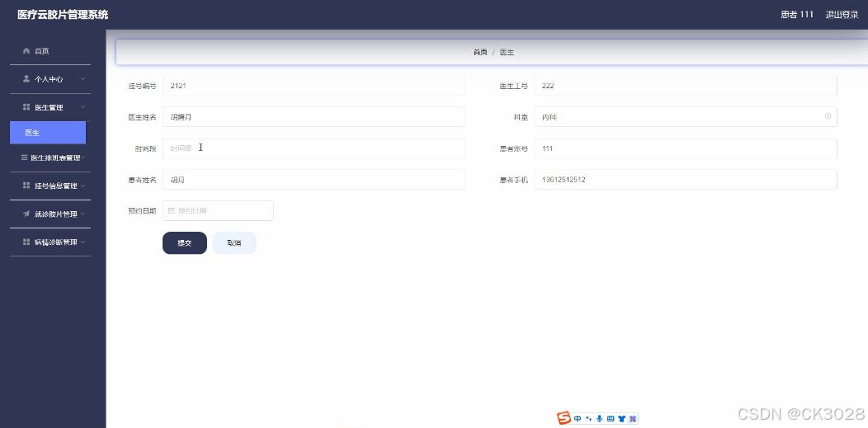Expand the 挂号信息管理 chevron
This screenshot has height=428, width=868.
[x=83, y=186]
